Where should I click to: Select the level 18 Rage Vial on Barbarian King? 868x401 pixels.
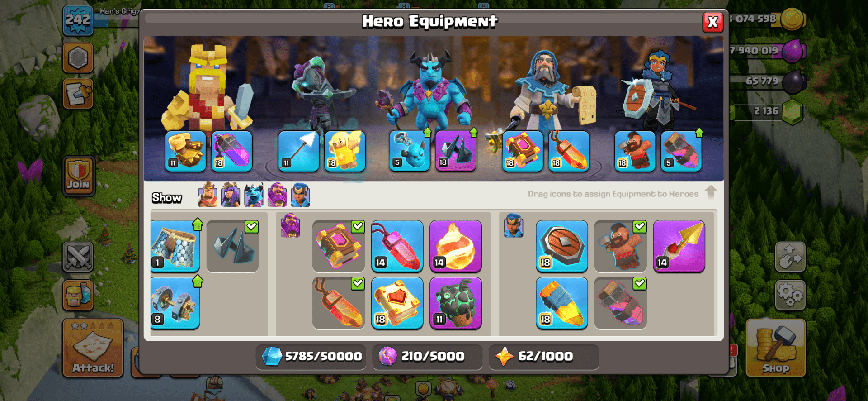coord(231,152)
